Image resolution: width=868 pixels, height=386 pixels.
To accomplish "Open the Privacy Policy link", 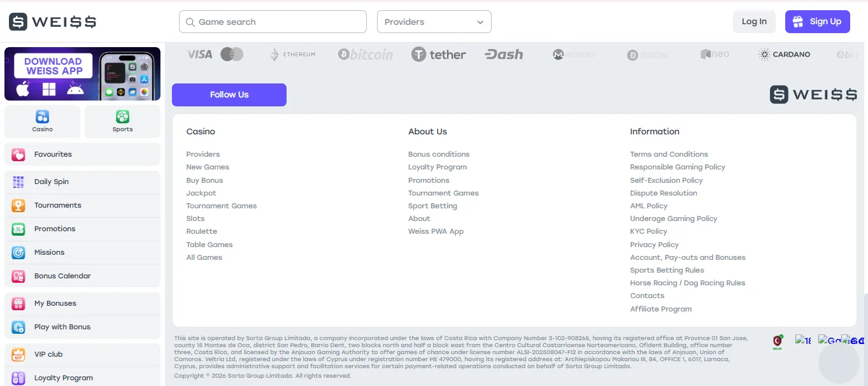I will pyautogui.click(x=654, y=245).
